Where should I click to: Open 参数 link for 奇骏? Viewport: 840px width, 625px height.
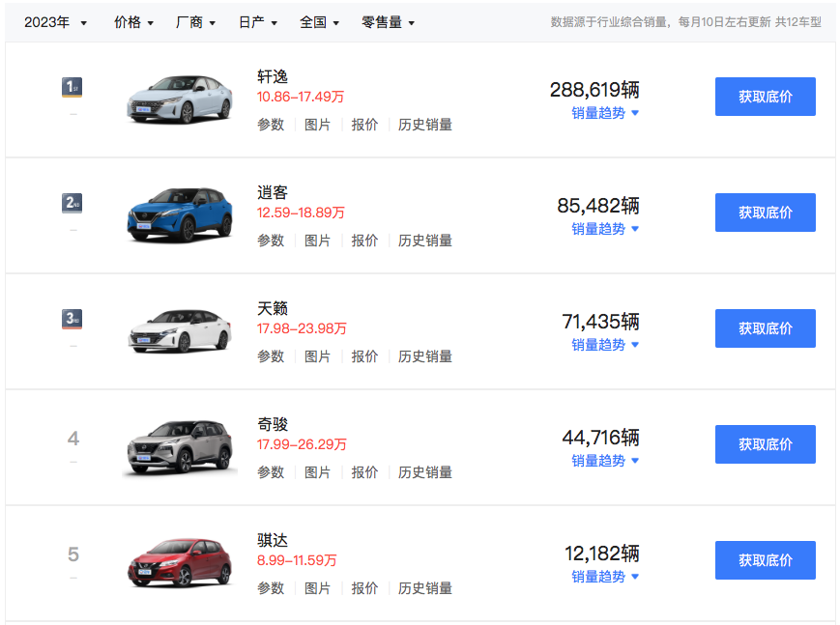click(271, 472)
